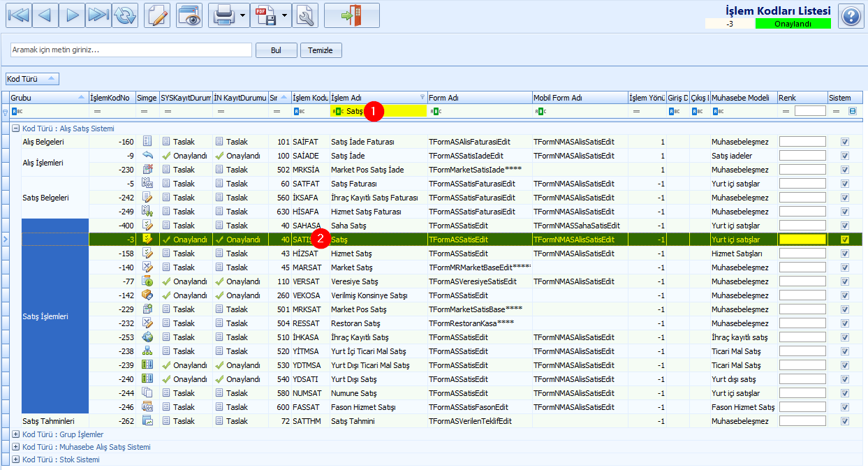Sort by the Mobil Form Adı column header
The height and width of the screenshot is (470, 868).
(x=580, y=98)
